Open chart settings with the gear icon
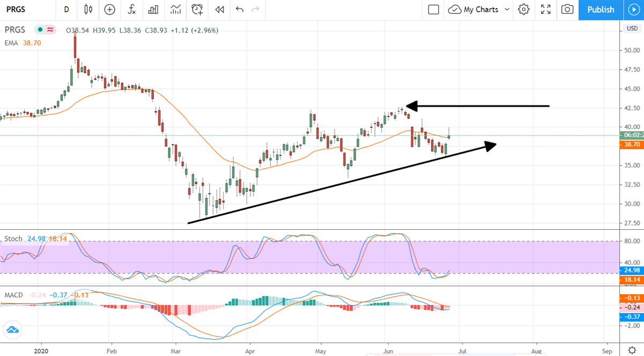This screenshot has height=356, width=644. (x=524, y=9)
